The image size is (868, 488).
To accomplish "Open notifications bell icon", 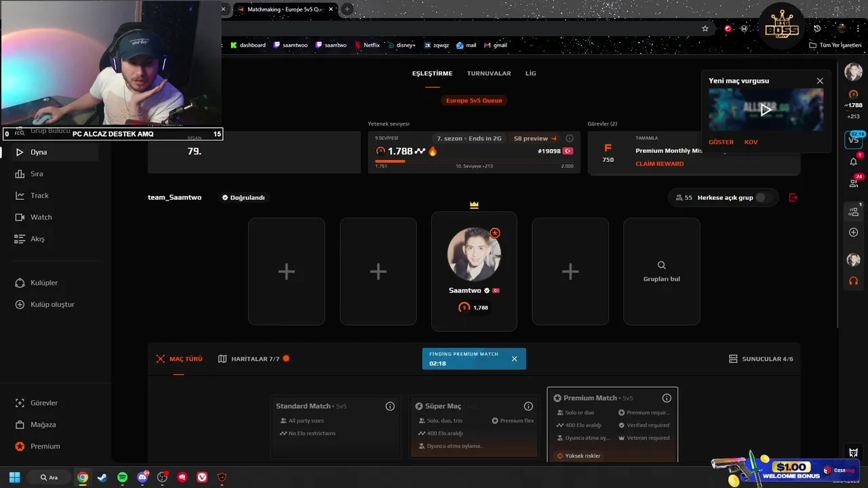I will click(853, 161).
